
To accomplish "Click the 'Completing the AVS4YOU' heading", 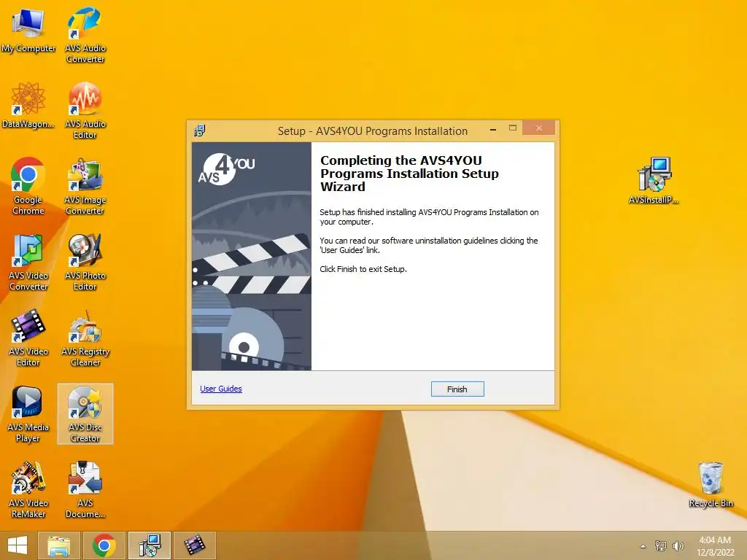I will point(409,174).
